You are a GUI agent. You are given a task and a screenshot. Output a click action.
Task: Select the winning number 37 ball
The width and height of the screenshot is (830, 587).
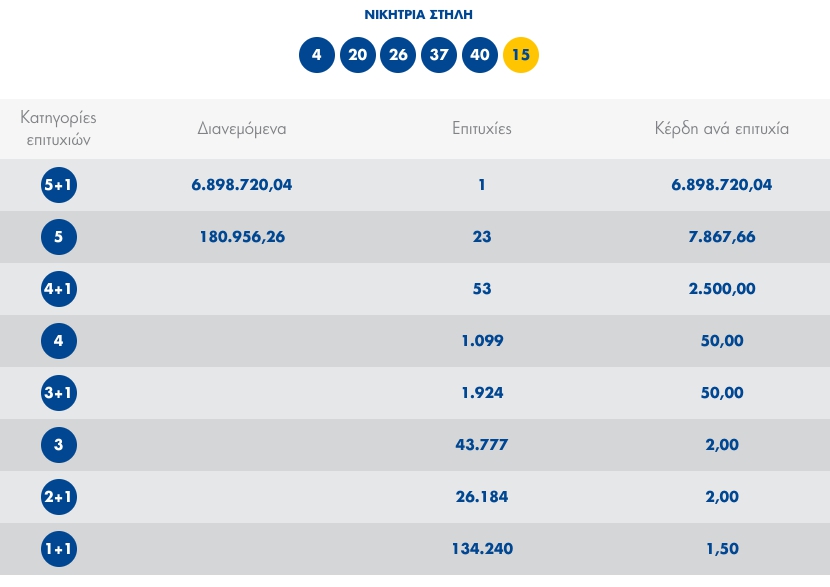(x=439, y=55)
